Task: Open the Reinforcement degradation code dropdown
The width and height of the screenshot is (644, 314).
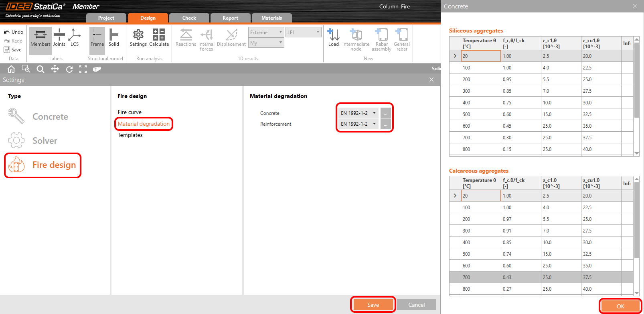Action: [358, 124]
